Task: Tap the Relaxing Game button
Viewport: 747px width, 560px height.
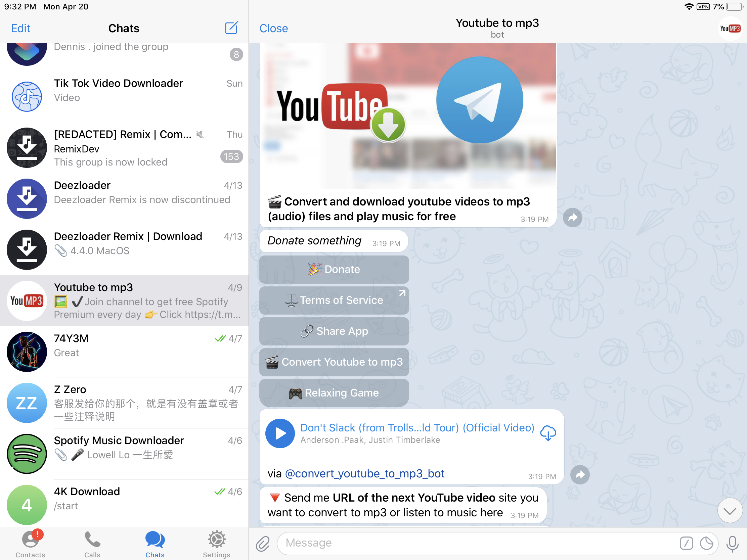Action: point(333,393)
